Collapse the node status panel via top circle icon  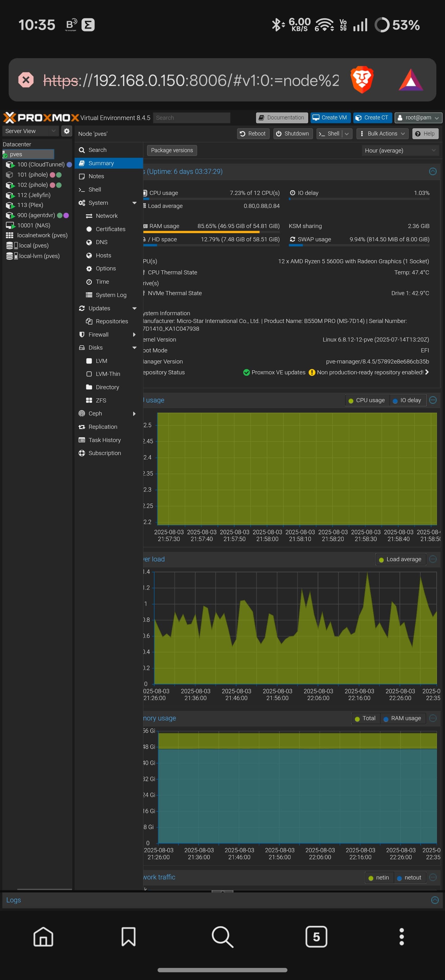pyautogui.click(x=432, y=172)
